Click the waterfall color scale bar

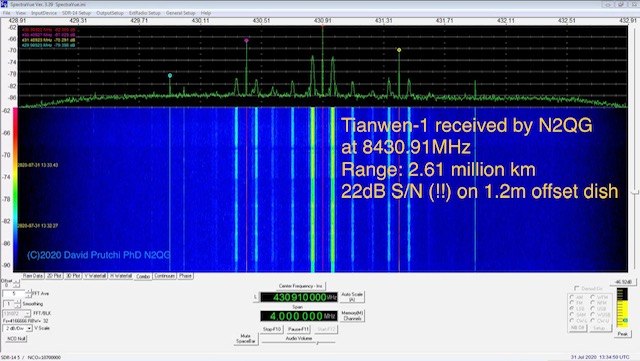click(16, 189)
